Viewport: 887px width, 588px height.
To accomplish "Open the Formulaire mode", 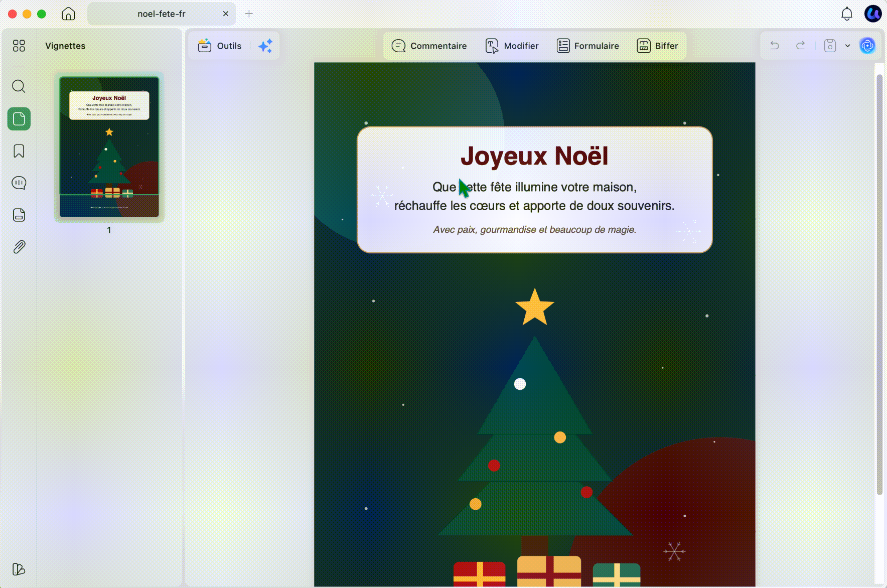I will point(588,46).
